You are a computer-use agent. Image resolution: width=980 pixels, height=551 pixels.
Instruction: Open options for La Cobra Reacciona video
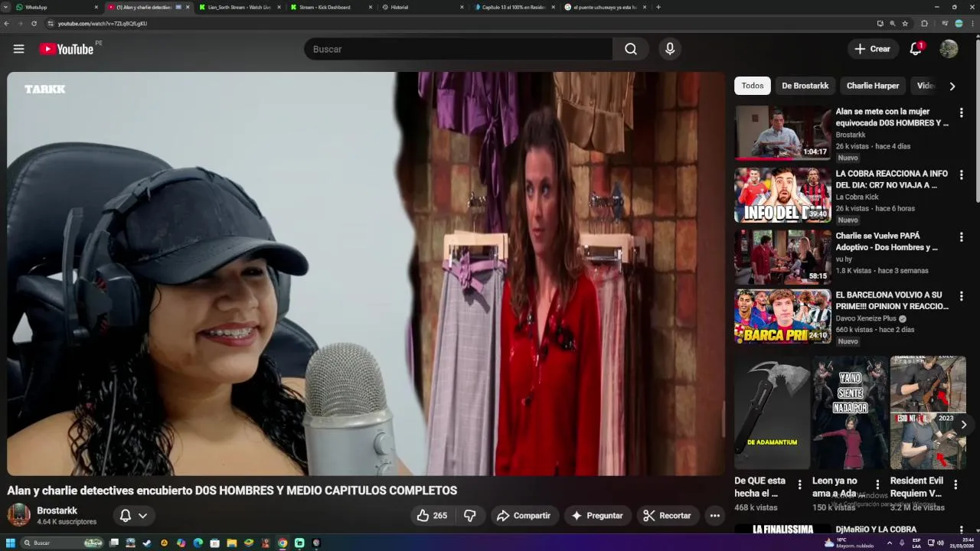[961, 174]
